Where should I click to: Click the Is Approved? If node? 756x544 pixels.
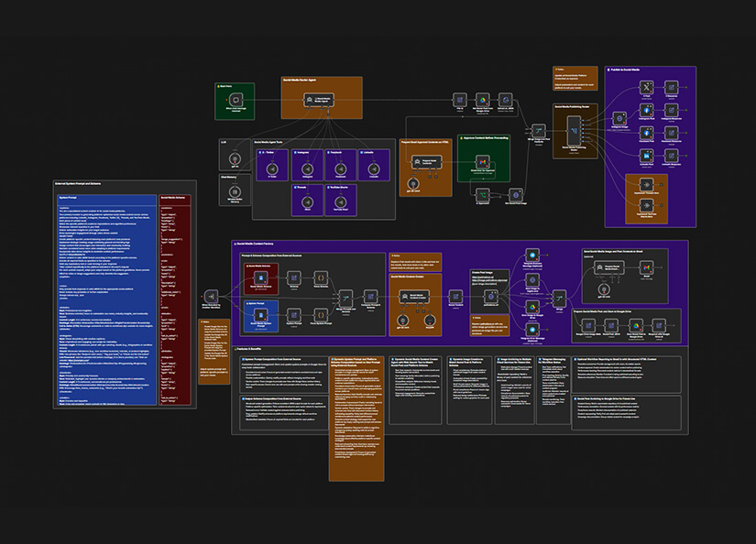tap(482, 195)
